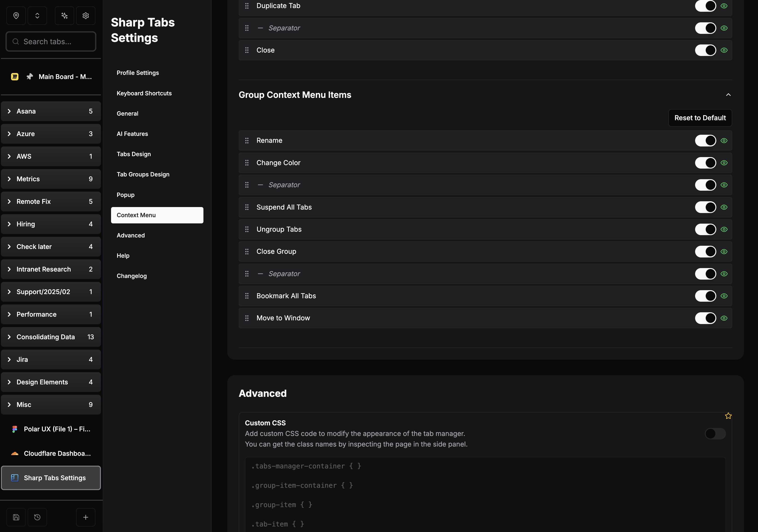Image resolution: width=758 pixels, height=532 pixels.
Task: Disable the Close Group toggle
Action: pos(705,251)
